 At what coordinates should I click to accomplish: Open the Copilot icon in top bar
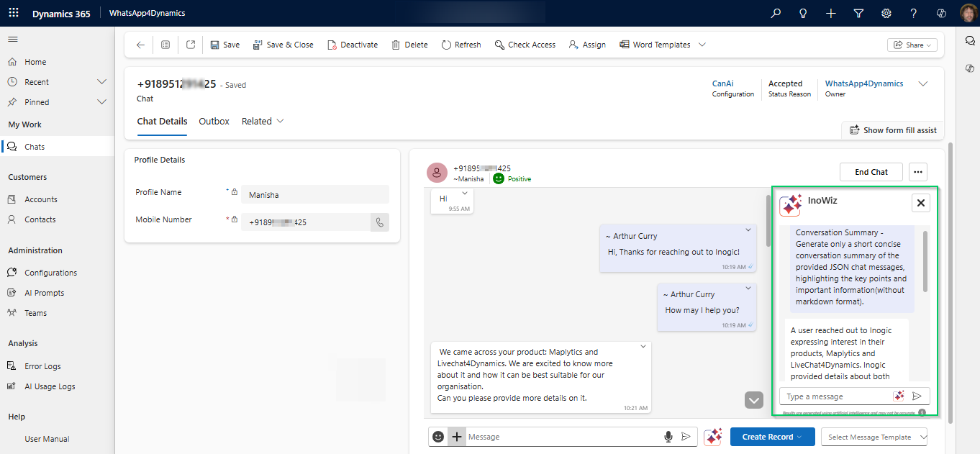point(941,13)
